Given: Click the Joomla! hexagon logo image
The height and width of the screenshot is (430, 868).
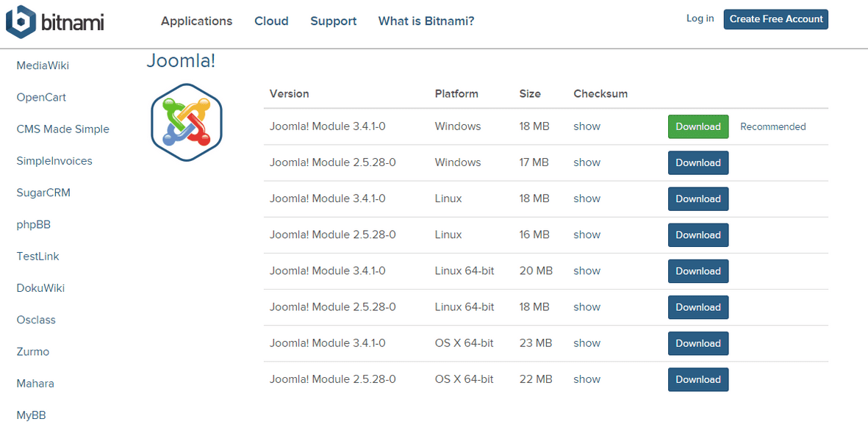Looking at the screenshot, I should coord(187,122).
